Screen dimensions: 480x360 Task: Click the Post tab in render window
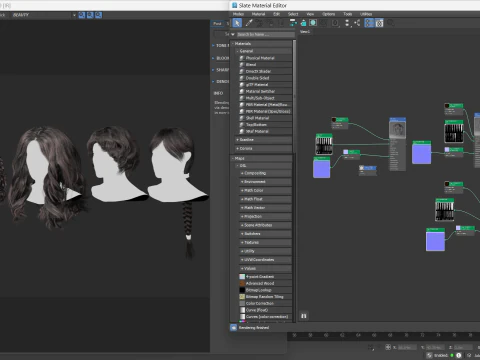(217, 23)
